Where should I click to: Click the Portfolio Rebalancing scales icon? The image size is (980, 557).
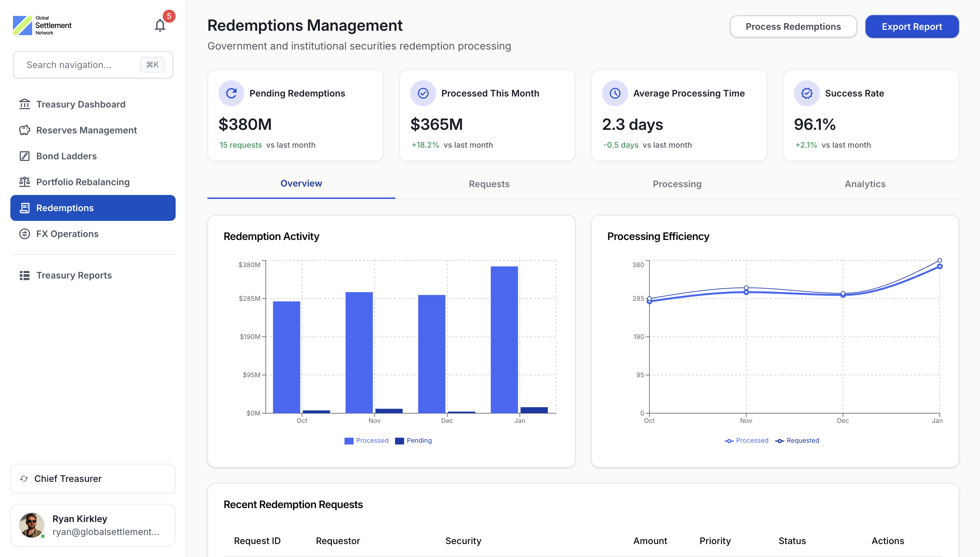[24, 182]
